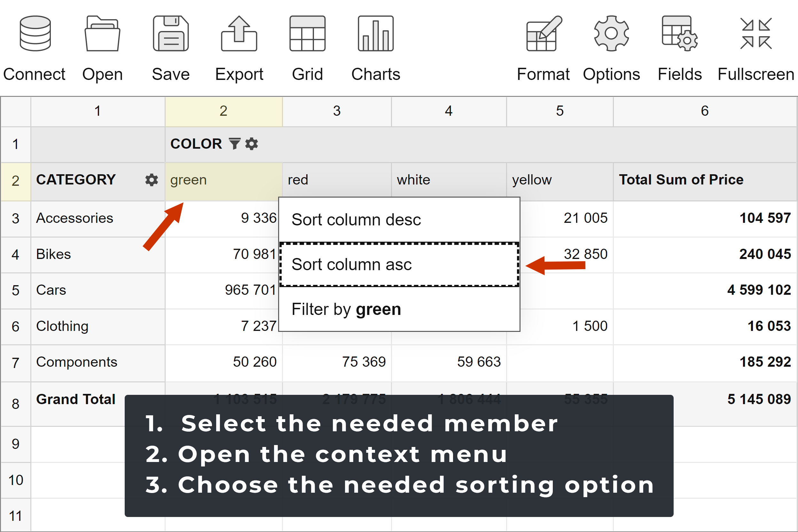798x532 pixels.
Task: Click the yellow column header
Action: pos(559,180)
